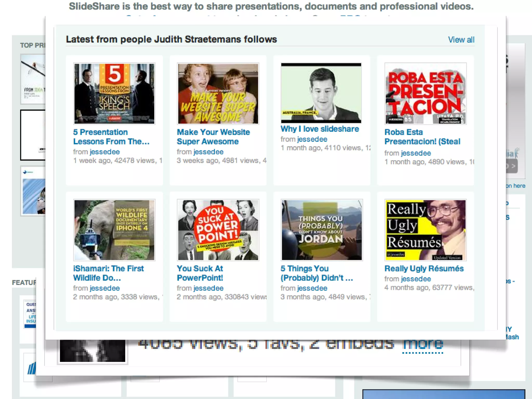
Task: Open Really Ugly Résumés thumbnail
Action: click(x=425, y=230)
